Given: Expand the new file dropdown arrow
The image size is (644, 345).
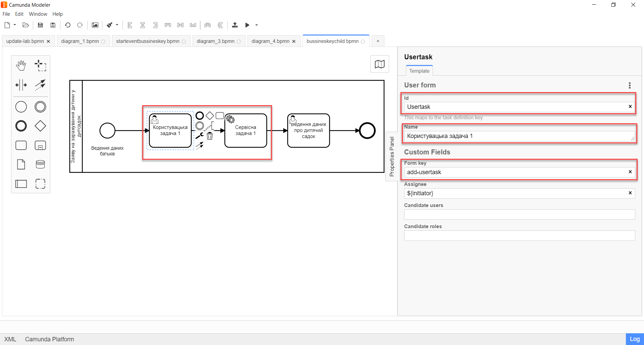Looking at the screenshot, I should (15, 25).
